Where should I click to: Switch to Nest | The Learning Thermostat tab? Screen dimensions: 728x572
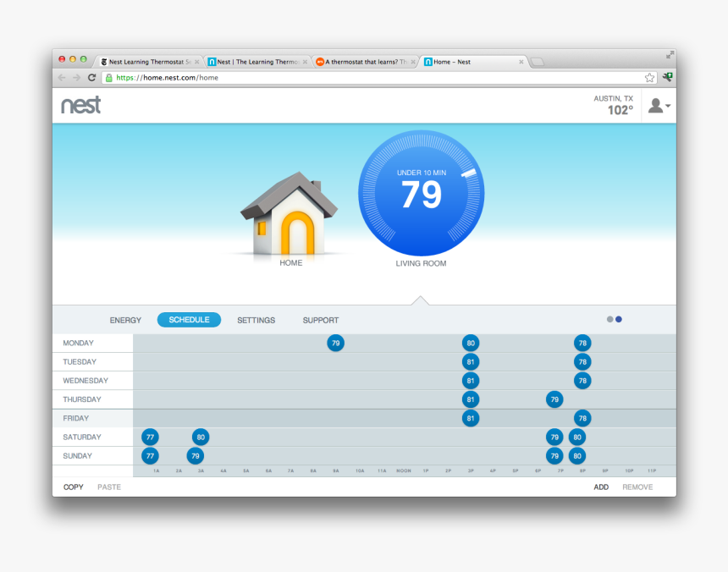point(258,62)
